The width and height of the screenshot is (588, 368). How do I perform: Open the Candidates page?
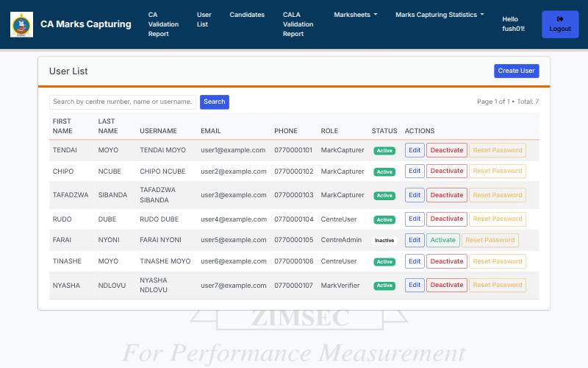(247, 15)
